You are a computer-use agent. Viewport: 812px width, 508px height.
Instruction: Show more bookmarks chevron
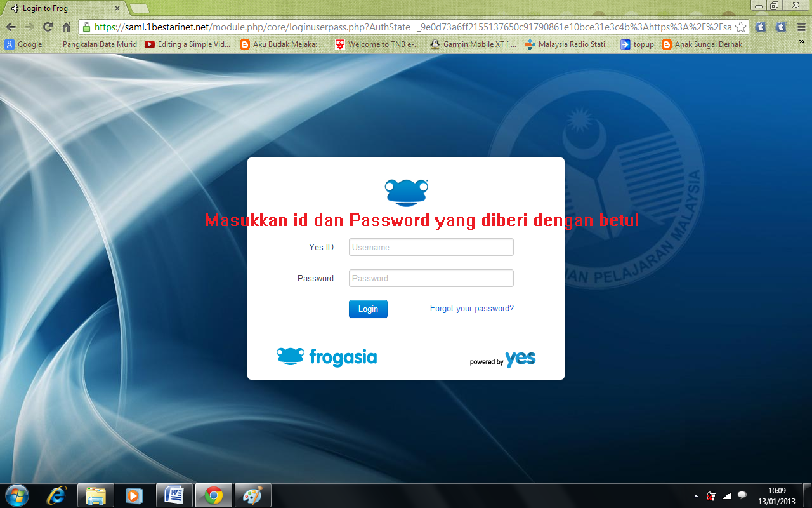(x=801, y=43)
